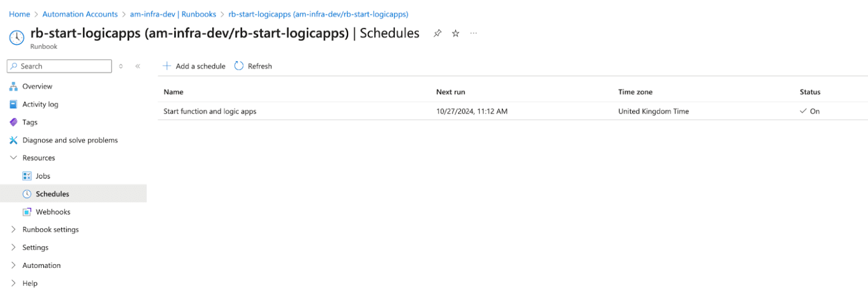The image size is (868, 300).
Task: Go to Automation Accounts breadcrumb
Action: [80, 14]
